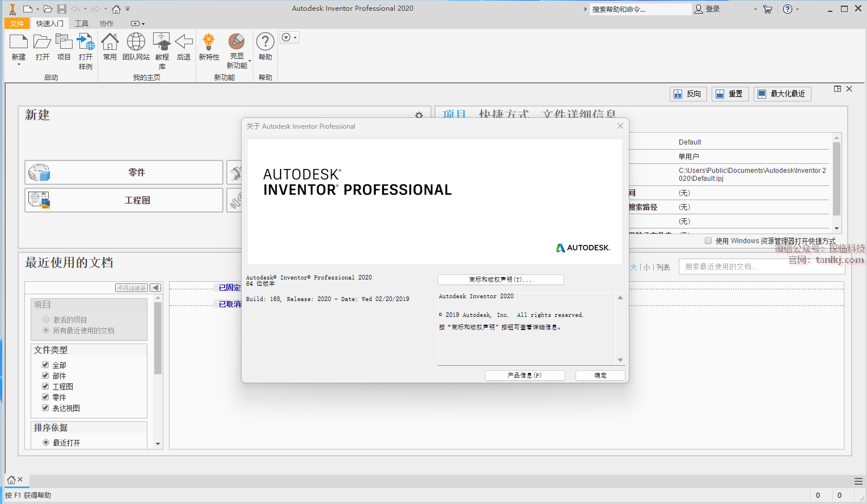Open a file with the 打开 icon

(x=42, y=43)
